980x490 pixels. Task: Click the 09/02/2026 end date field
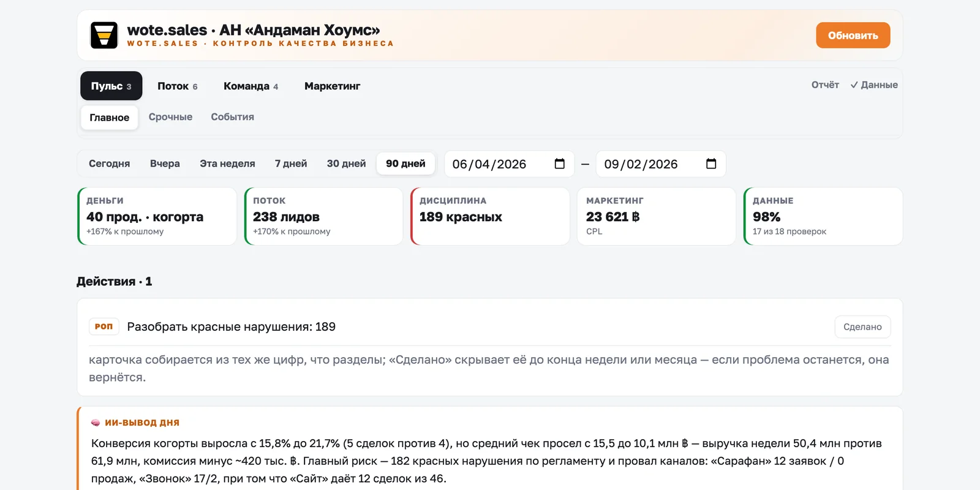[x=661, y=164]
